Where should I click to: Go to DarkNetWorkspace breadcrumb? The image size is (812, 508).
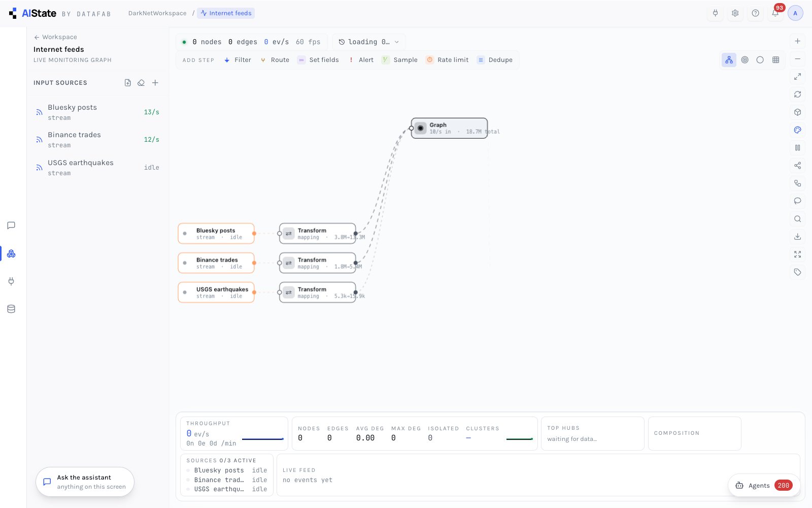click(x=157, y=13)
